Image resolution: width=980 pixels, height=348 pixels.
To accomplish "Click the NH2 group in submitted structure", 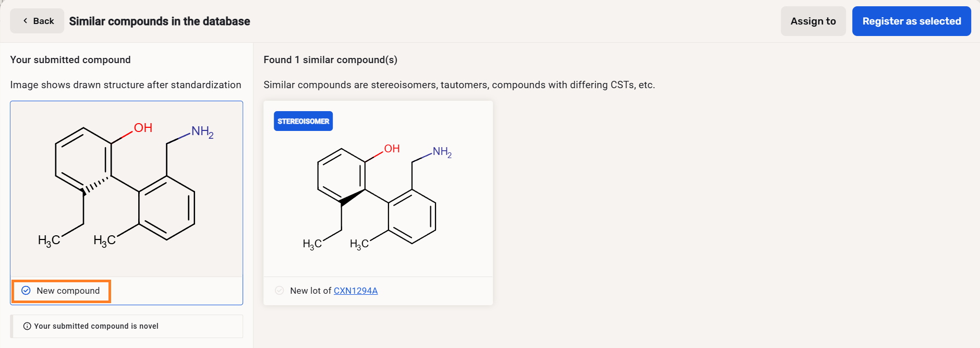I will [202, 131].
